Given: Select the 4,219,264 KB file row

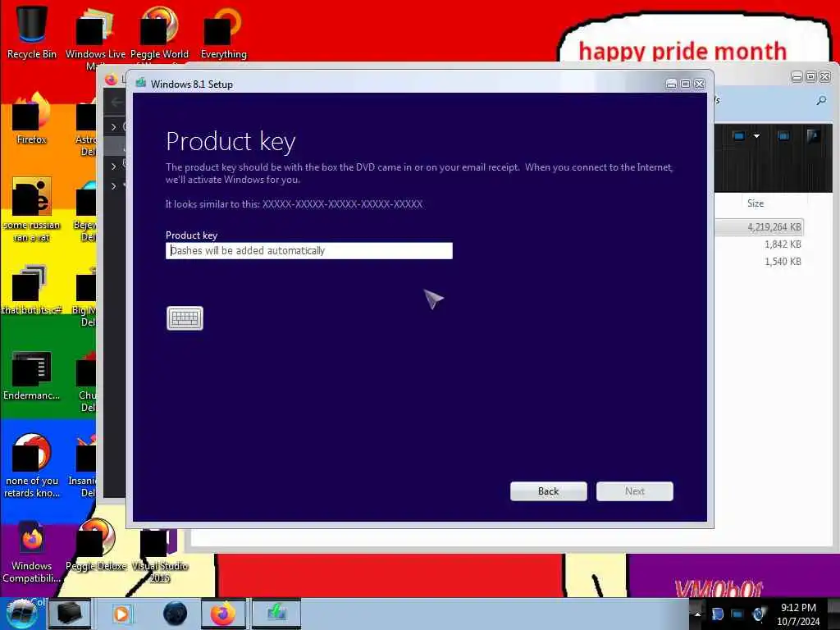Looking at the screenshot, I should click(760, 227).
